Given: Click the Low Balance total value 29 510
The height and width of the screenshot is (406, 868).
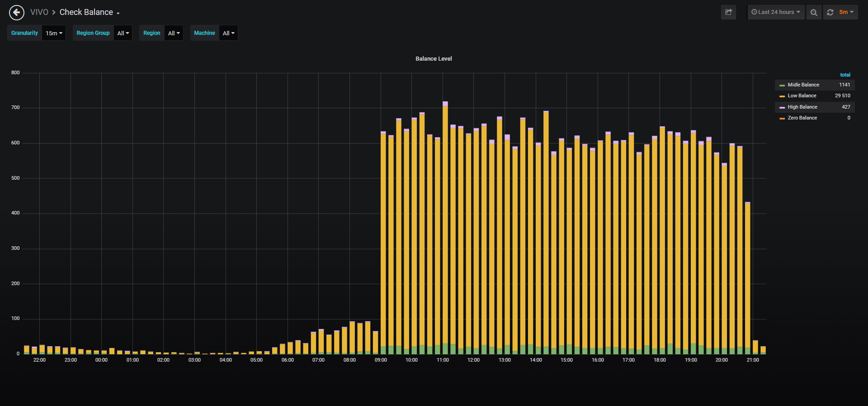Looking at the screenshot, I should coord(843,96).
